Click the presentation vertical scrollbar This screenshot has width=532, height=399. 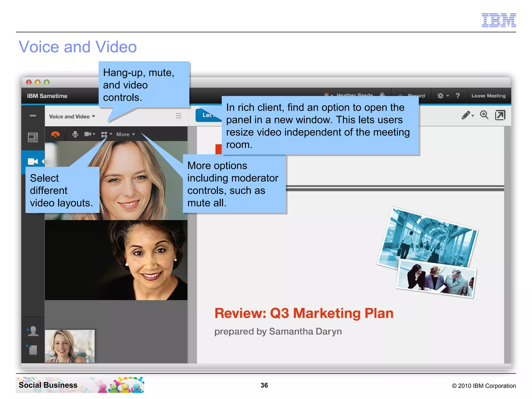click(508, 245)
